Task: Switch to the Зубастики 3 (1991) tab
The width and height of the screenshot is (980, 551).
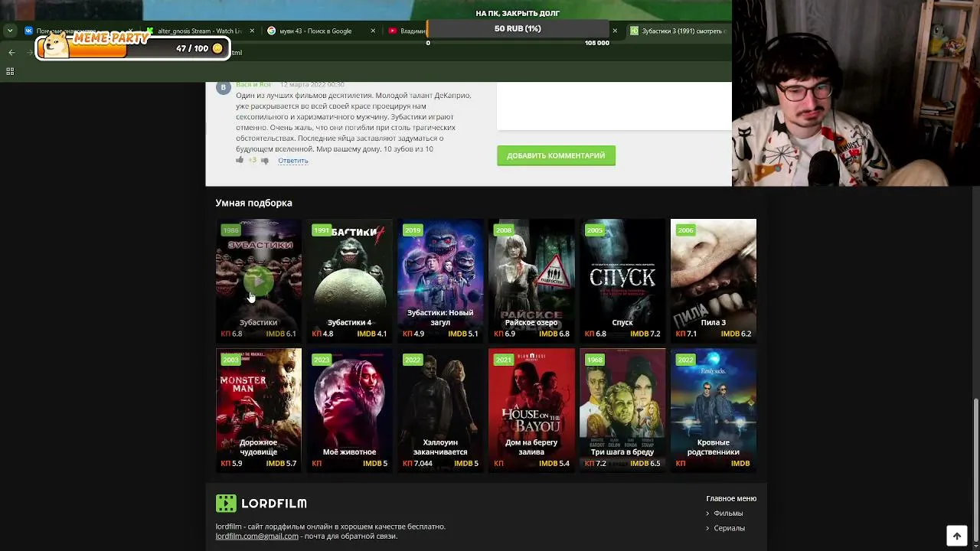Action: point(678,31)
